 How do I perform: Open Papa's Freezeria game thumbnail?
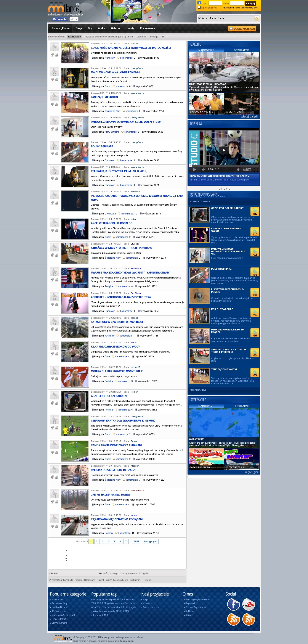tap(206, 459)
